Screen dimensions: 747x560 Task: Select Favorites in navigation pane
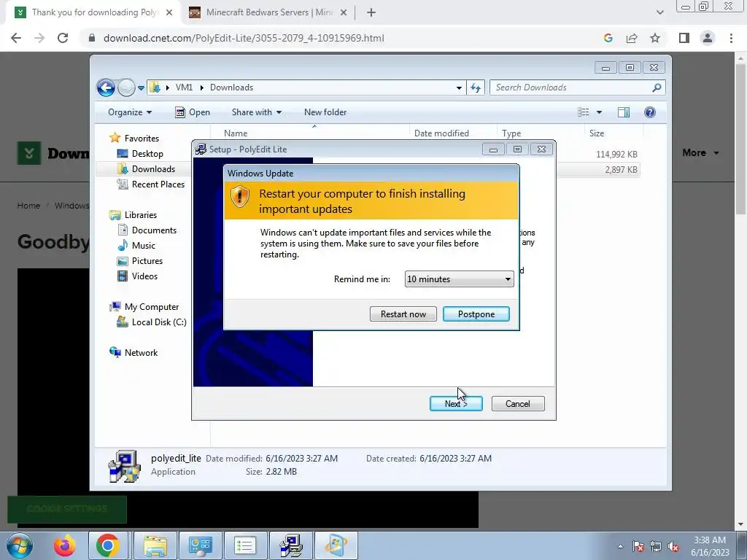(142, 138)
